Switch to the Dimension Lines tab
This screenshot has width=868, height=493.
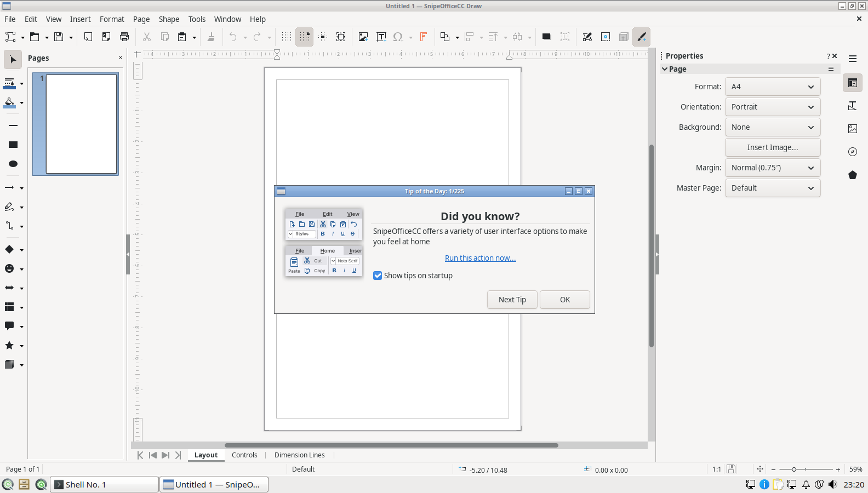300,455
